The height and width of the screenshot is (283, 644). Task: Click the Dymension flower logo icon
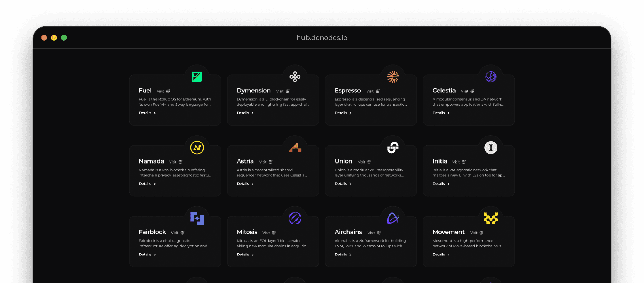[295, 77]
